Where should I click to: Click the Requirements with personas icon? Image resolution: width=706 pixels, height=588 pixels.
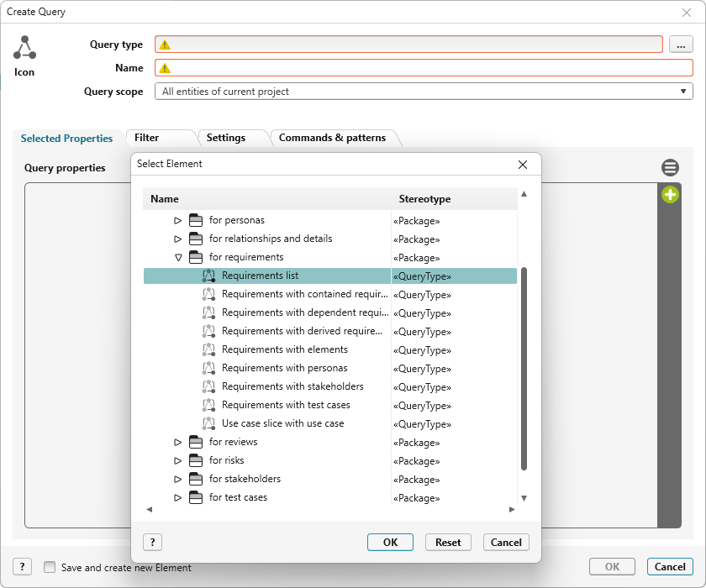pyautogui.click(x=208, y=368)
